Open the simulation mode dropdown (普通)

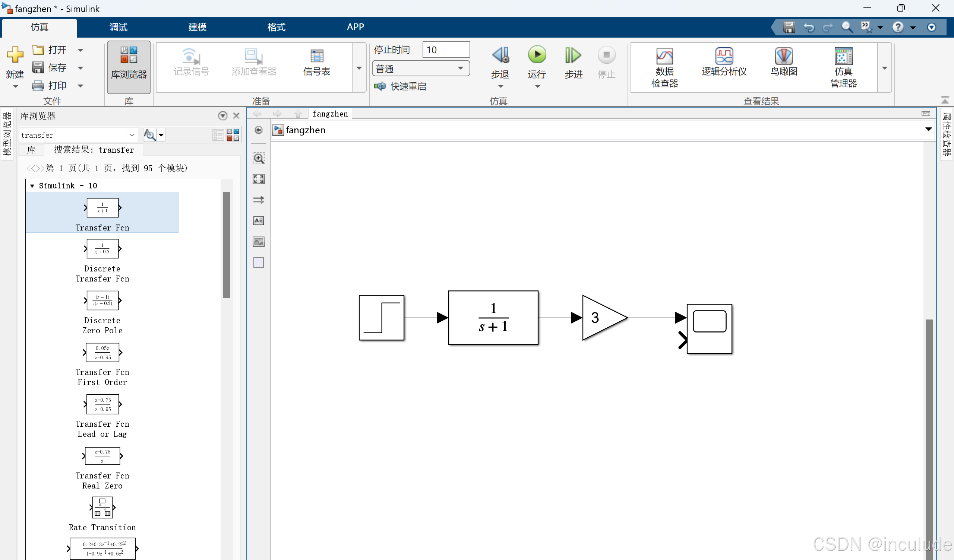[421, 69]
